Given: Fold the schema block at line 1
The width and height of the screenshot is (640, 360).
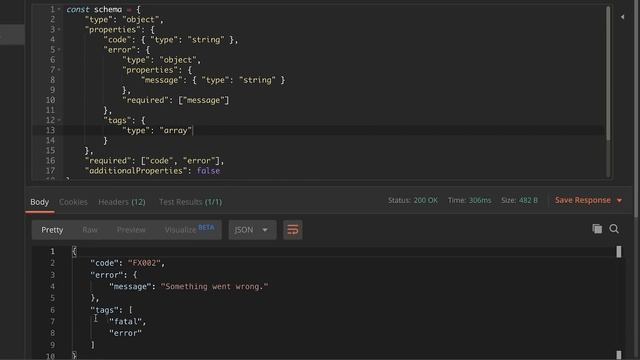Looking at the screenshot, I should [x=59, y=9].
